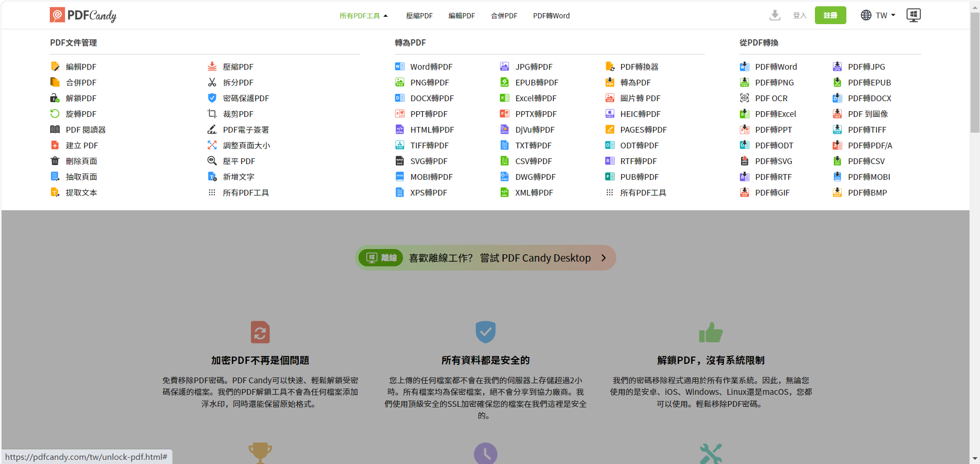
Task: Click the 登入 login link
Action: (799, 16)
